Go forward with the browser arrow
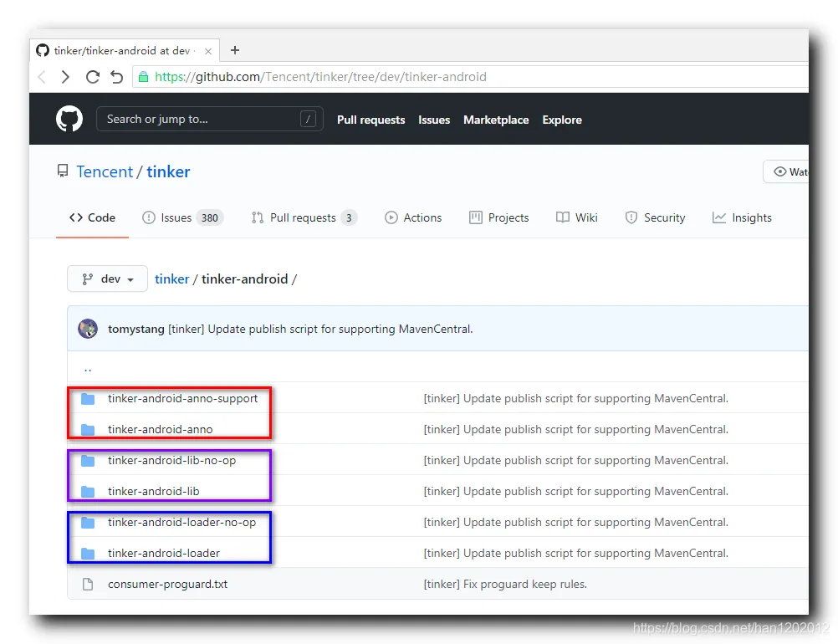838x644 pixels. (65, 77)
